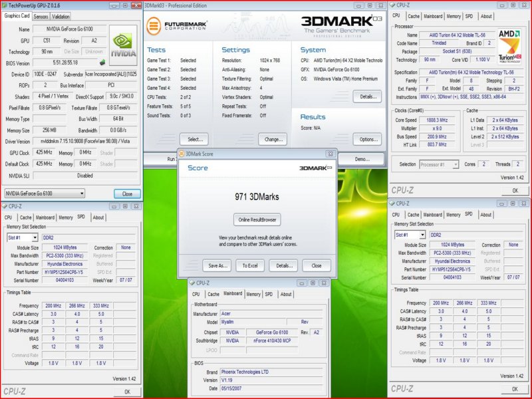The height and width of the screenshot is (399, 532).
Task: Select the Graphics Card tab in GPU-Z
Action: tap(17, 15)
